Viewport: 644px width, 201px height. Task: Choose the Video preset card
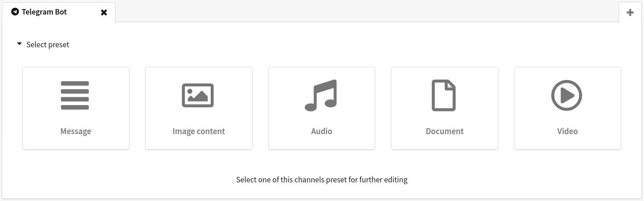coord(567,108)
